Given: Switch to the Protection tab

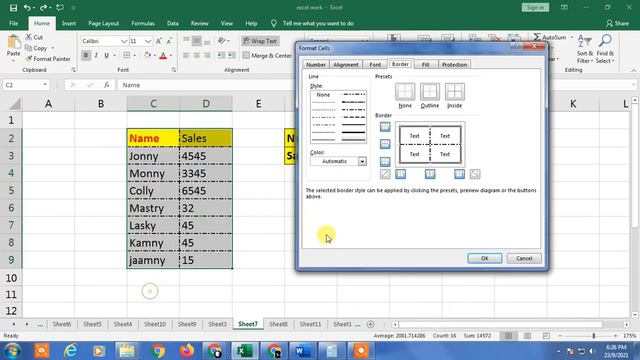Looking at the screenshot, I should pyautogui.click(x=454, y=64).
